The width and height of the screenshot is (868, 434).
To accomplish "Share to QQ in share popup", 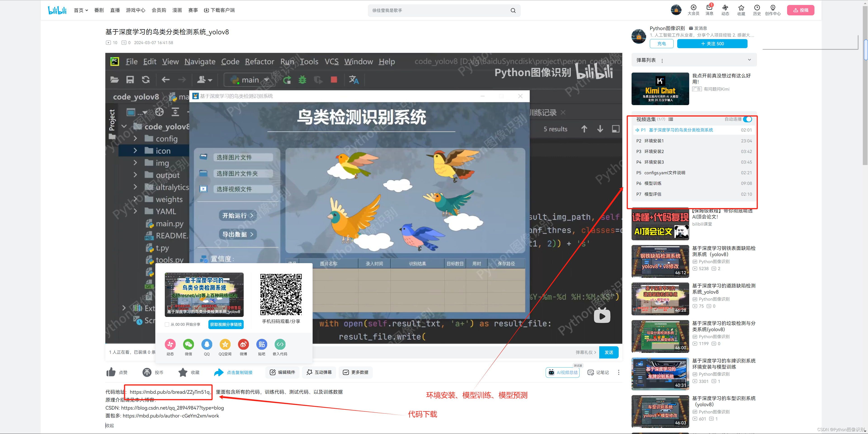I will pyautogui.click(x=207, y=344).
